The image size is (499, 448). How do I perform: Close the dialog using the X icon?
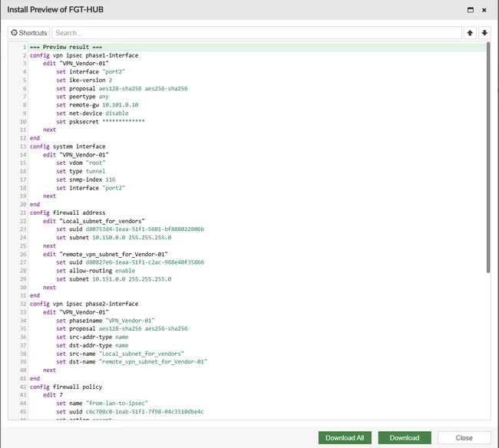pos(484,10)
